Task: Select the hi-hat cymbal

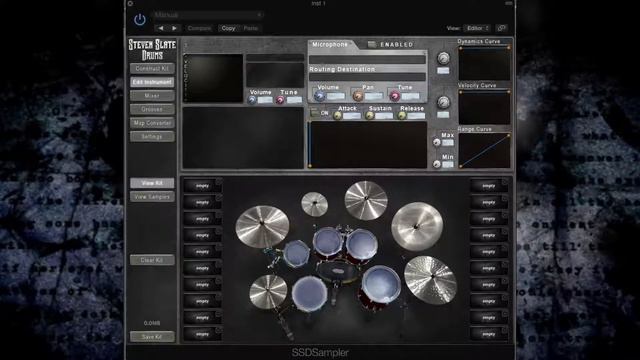Action: point(268,291)
